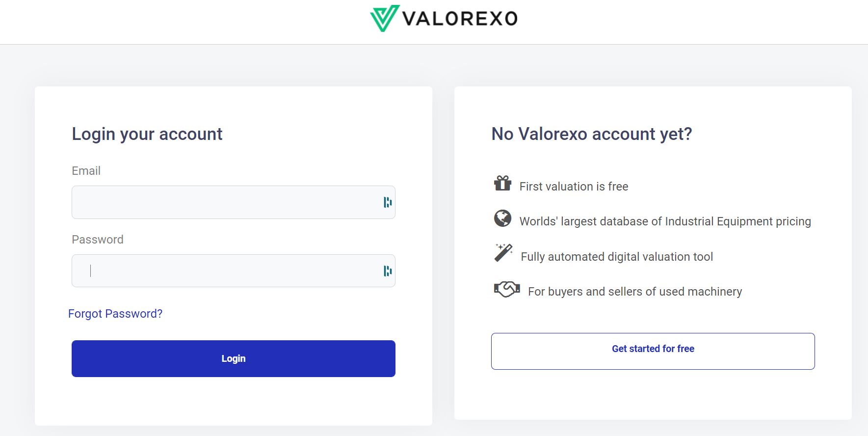This screenshot has height=436, width=868.
Task: Click the Password field label
Action: point(98,240)
